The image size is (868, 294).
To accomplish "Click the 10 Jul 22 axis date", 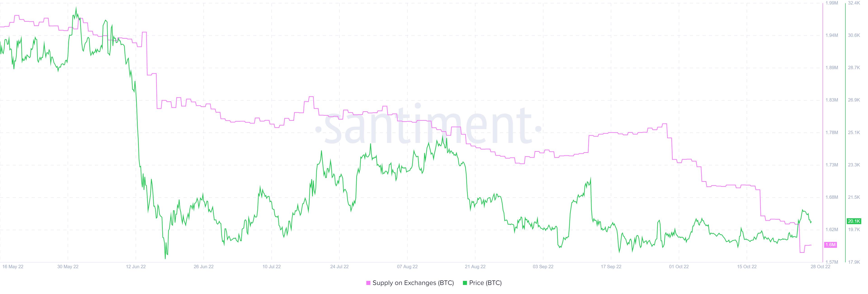I will coord(271,267).
